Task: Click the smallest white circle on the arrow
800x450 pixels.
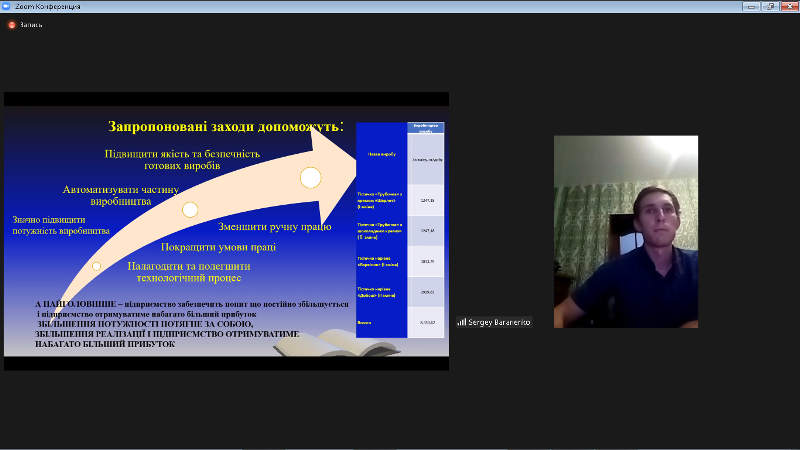Action: (x=96, y=266)
